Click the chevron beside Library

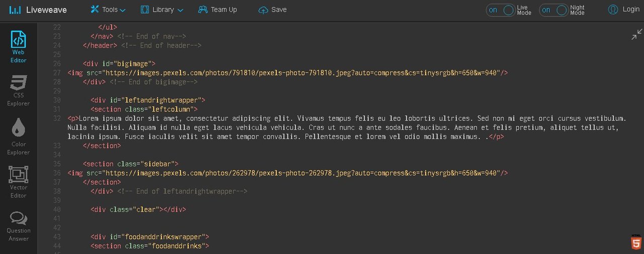[180, 10]
